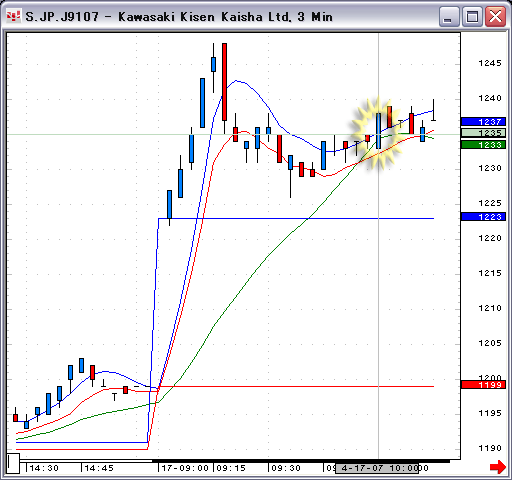Screen dimensions: 512x480
Task: Click the chart title Kawasaki Kisen Kaisha Ltd
Action: coord(204,17)
